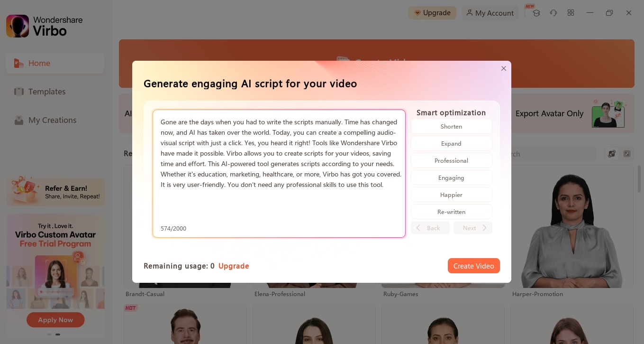644x344 pixels.
Task: Click the Home sidebar icon
Action: [x=19, y=63]
